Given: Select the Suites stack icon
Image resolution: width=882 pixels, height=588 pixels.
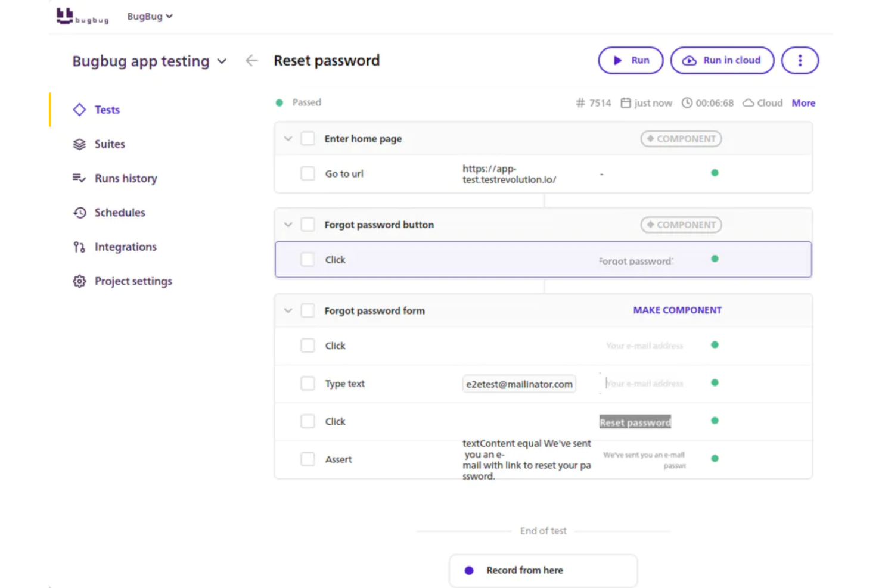Looking at the screenshot, I should pos(79,144).
